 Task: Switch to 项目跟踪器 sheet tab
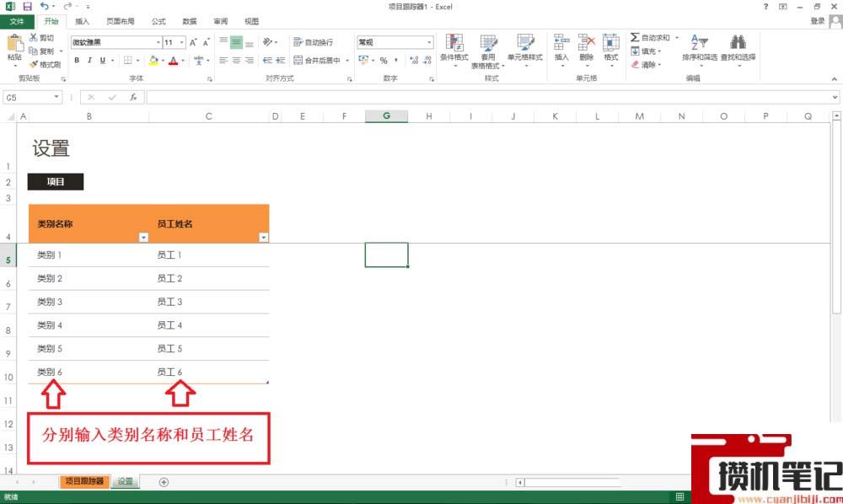[84, 481]
